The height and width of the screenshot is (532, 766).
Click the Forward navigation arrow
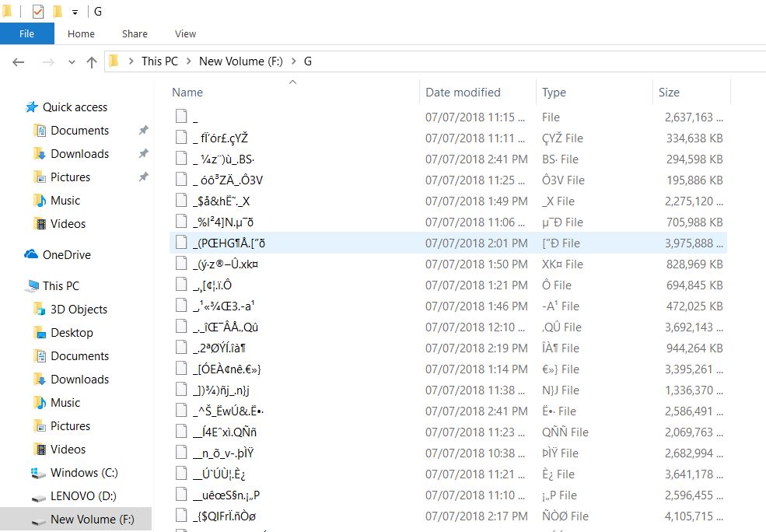click(48, 62)
